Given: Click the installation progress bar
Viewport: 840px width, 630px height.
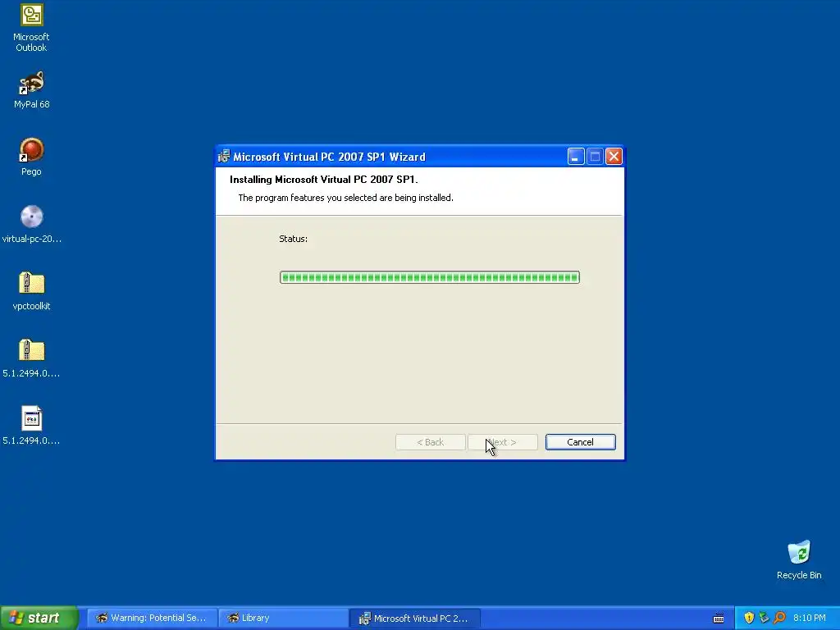Looking at the screenshot, I should coord(430,277).
